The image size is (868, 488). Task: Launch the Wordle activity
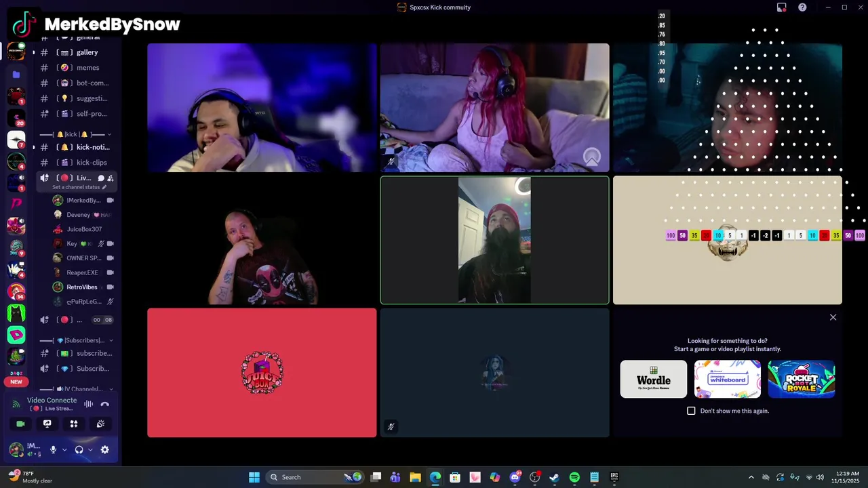[654, 379]
